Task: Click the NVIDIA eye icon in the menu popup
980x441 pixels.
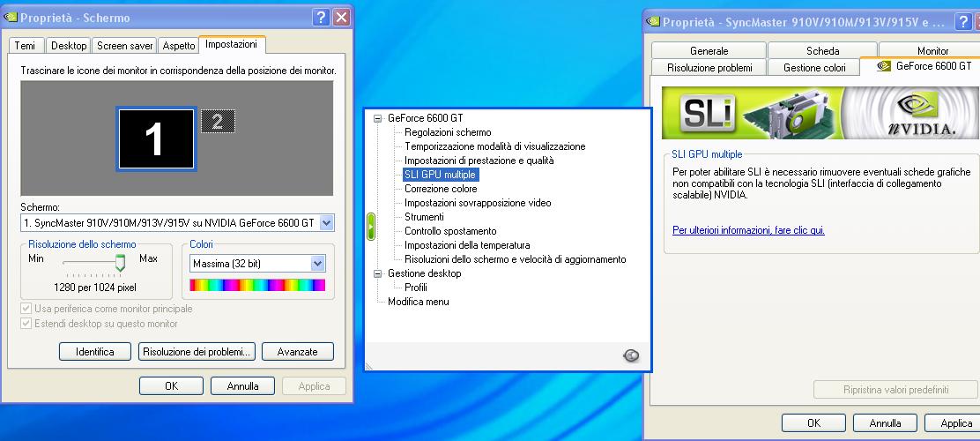Action: (631, 356)
